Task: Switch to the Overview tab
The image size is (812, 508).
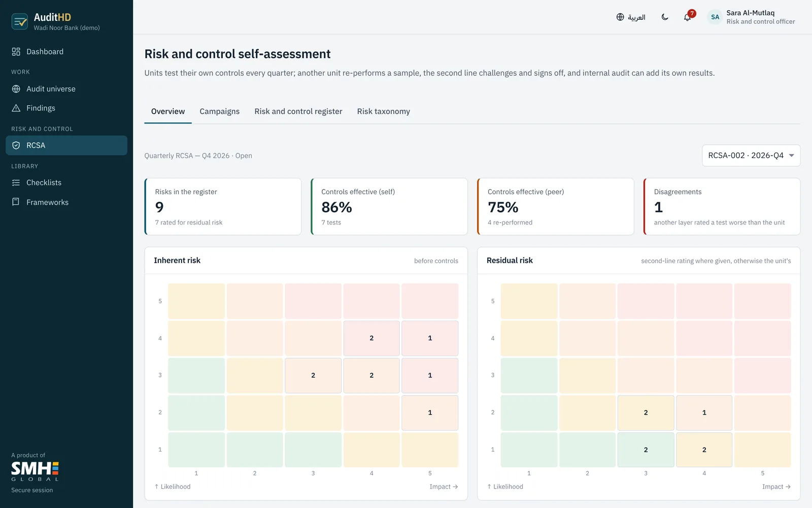Action: pos(168,111)
